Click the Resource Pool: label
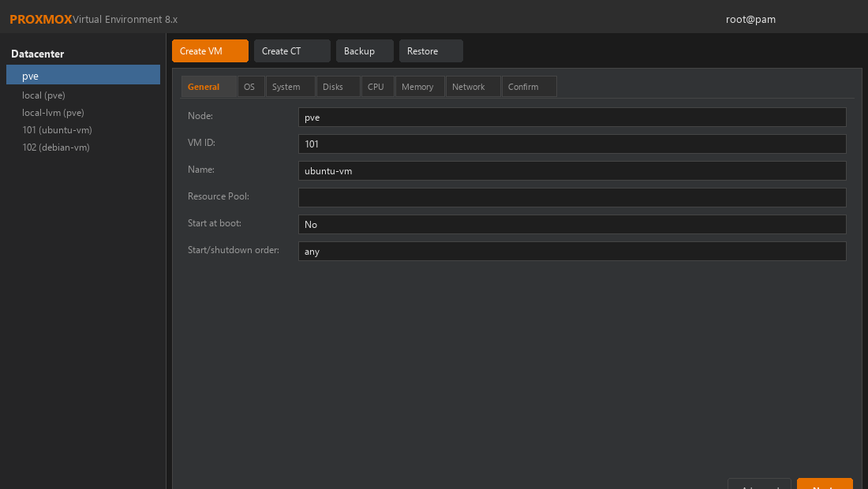868x489 pixels. [219, 196]
